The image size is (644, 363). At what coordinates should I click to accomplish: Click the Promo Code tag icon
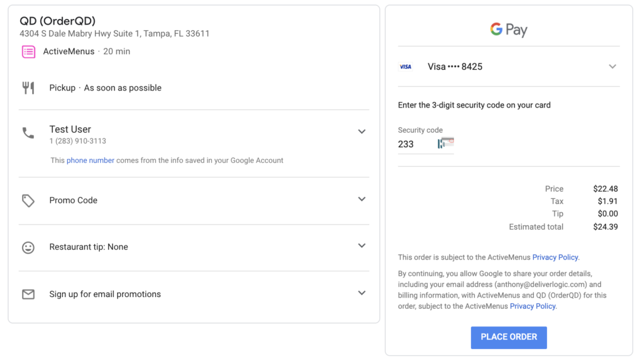pyautogui.click(x=28, y=199)
